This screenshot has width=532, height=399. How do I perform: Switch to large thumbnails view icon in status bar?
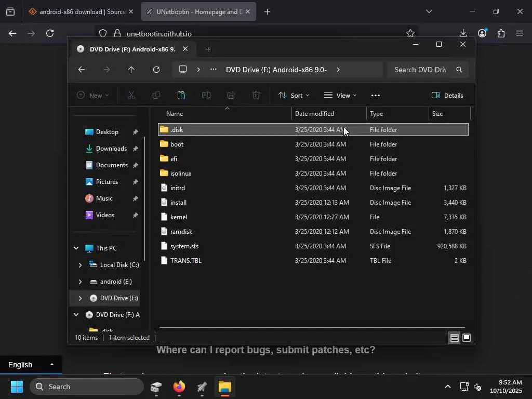(x=467, y=338)
